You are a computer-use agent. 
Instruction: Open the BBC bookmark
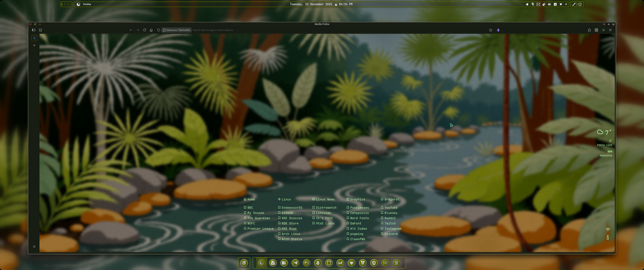coord(248,208)
